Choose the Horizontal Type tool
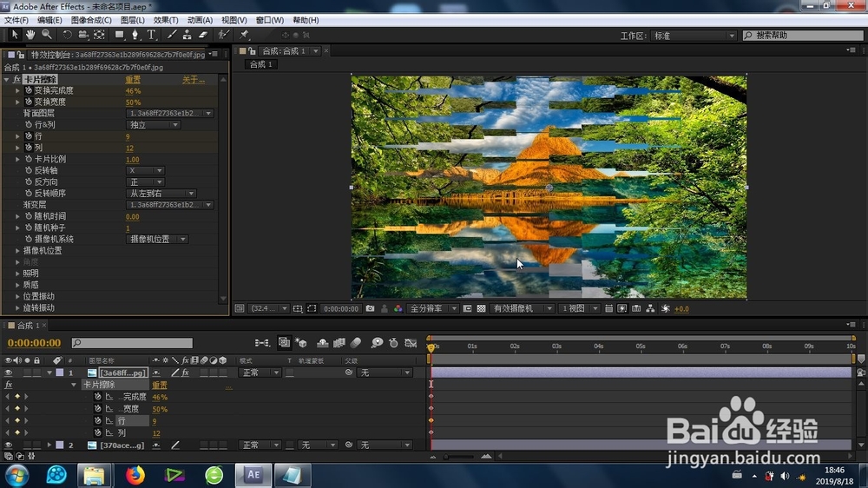 click(x=151, y=35)
